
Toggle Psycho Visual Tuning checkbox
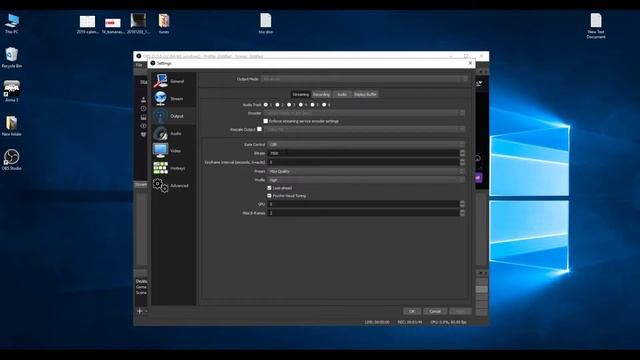click(x=269, y=196)
